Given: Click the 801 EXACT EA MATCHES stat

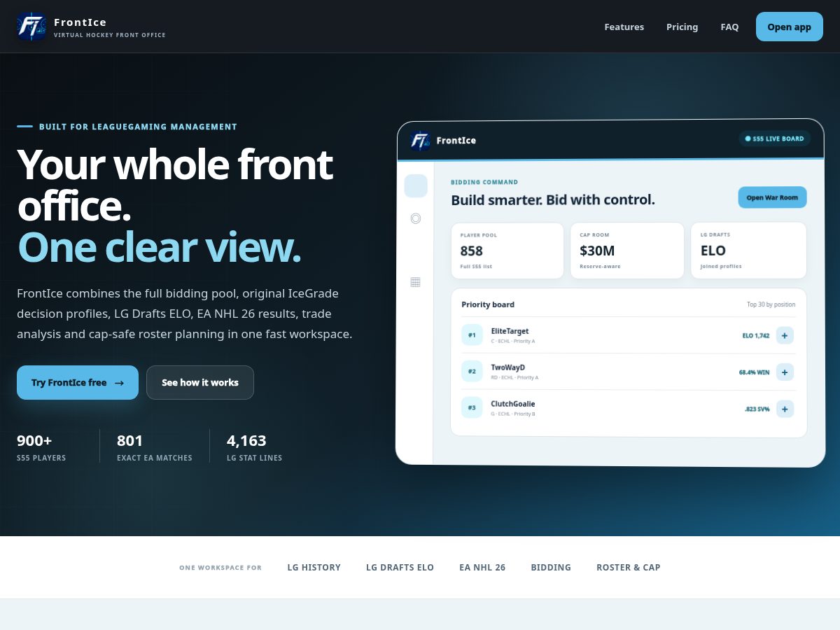Looking at the screenshot, I should 155,448.
